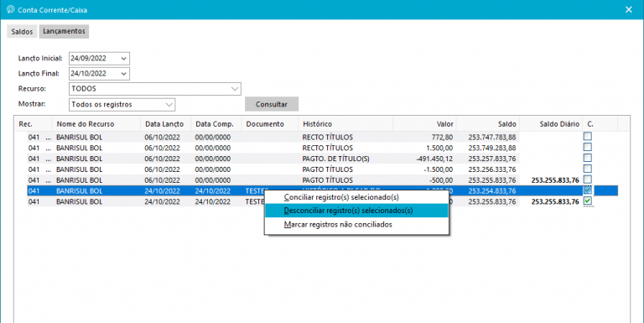Toggle the checkbox on the highlighted 253.254.833,76 row

pos(588,190)
